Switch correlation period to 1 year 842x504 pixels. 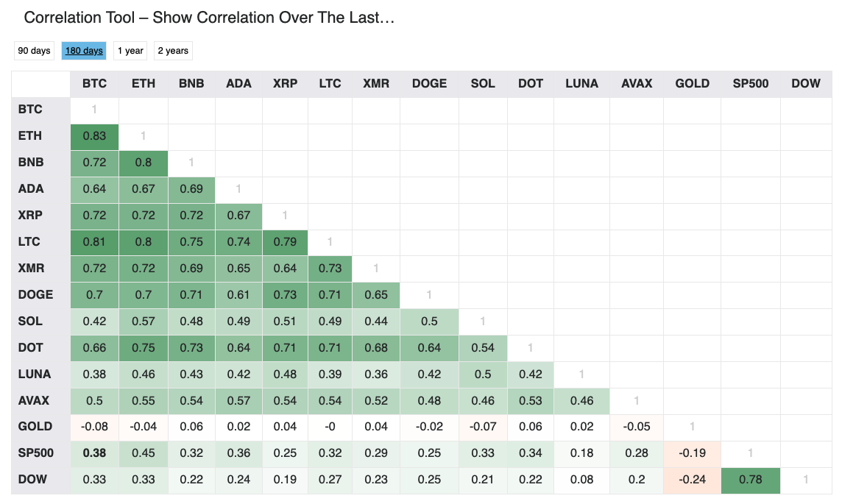tap(130, 51)
